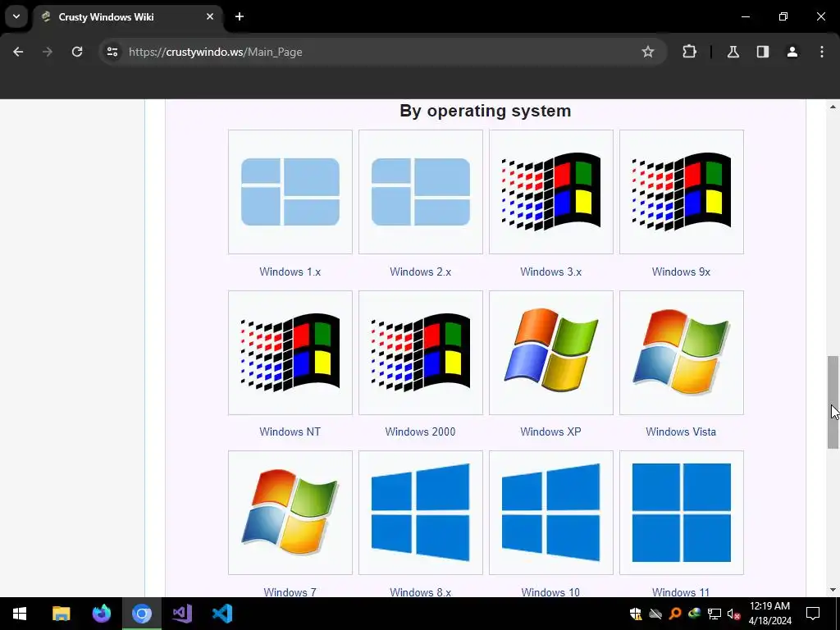This screenshot has height=630, width=840.
Task: Open the Windows 7 logo thumbnail
Action: pos(290,513)
